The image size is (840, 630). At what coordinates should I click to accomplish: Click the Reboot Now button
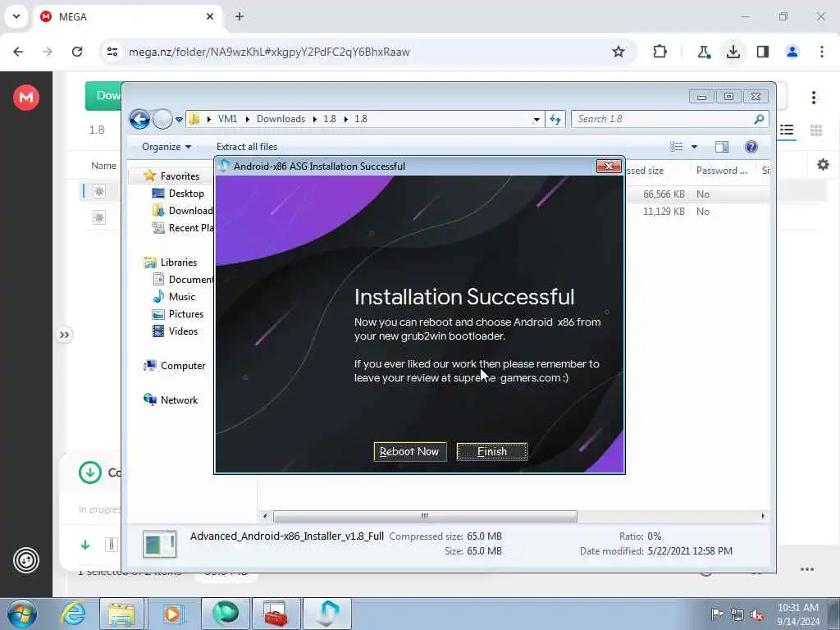410,452
